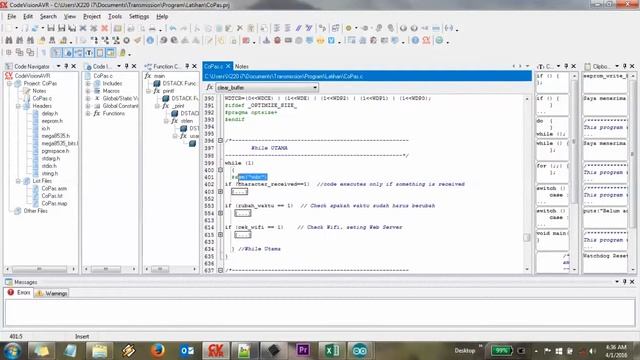This screenshot has width=640, height=360.
Task: Close the CoPas.c editor tab
Action: click(228, 66)
